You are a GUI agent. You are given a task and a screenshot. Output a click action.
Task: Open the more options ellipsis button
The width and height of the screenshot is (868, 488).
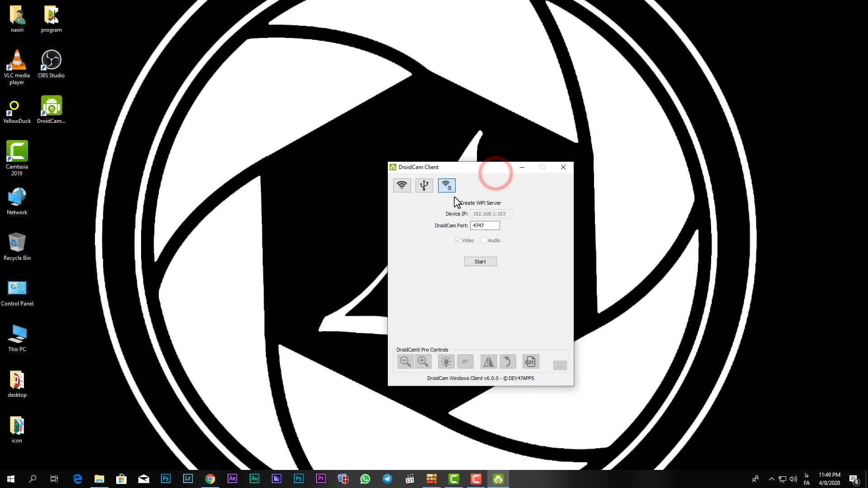[560, 366]
